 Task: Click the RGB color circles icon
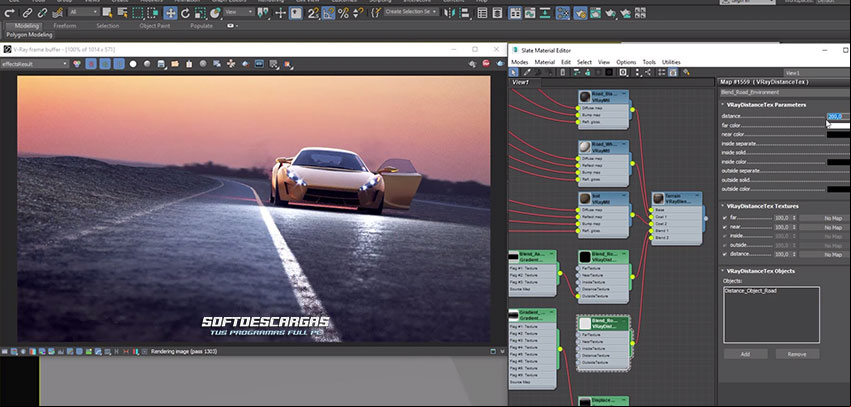(77, 64)
